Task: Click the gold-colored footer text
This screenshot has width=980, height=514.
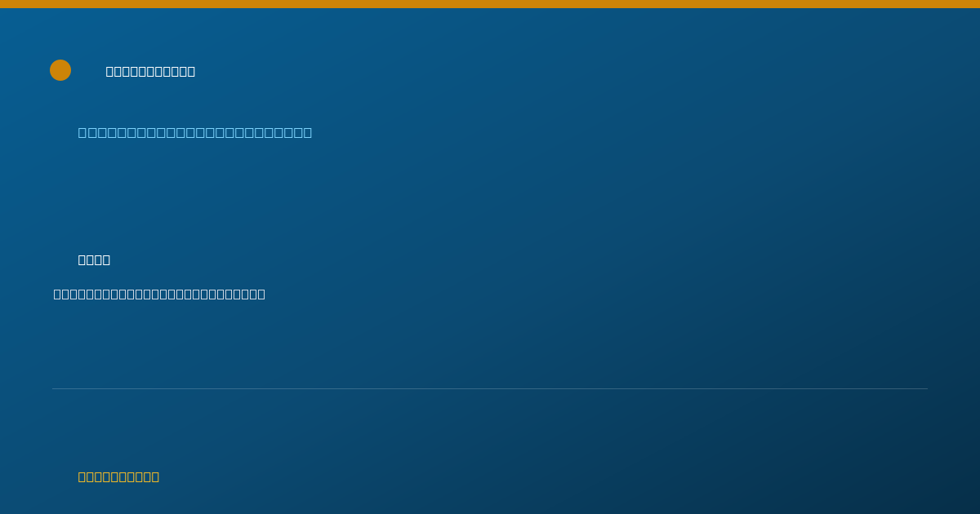Action: [x=118, y=476]
